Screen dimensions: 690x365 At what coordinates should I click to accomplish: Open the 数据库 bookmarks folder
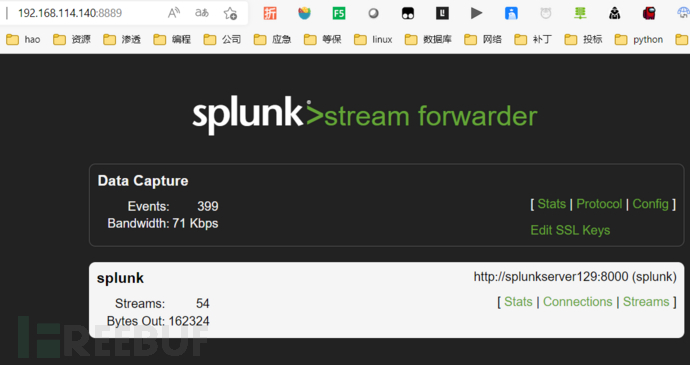428,40
